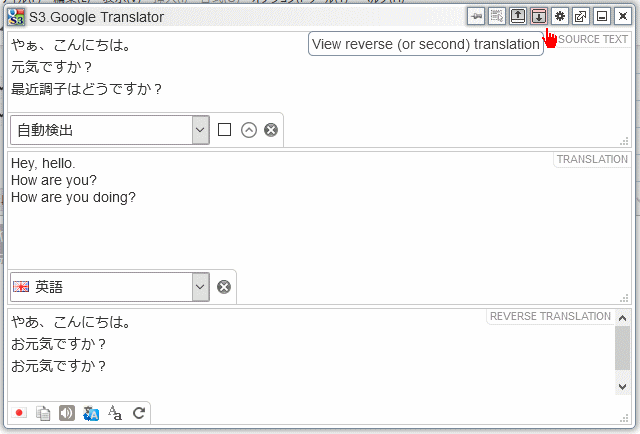This screenshot has height=434, width=640.
Task: Open translator in external window icon
Action: click(x=581, y=16)
